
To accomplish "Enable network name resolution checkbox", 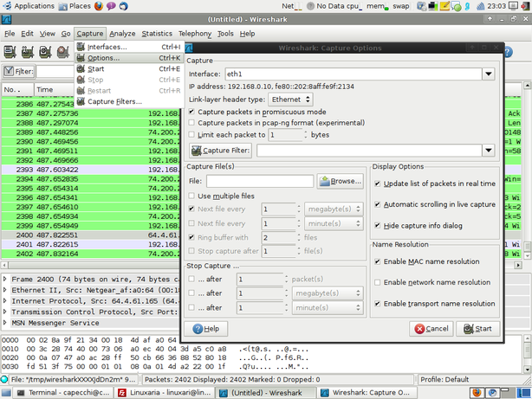I will (377, 282).
